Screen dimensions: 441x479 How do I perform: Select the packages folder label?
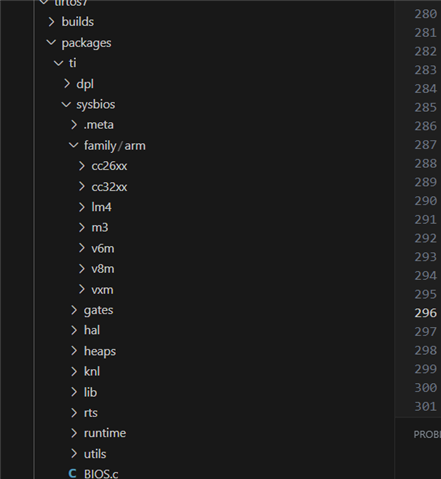(x=86, y=43)
